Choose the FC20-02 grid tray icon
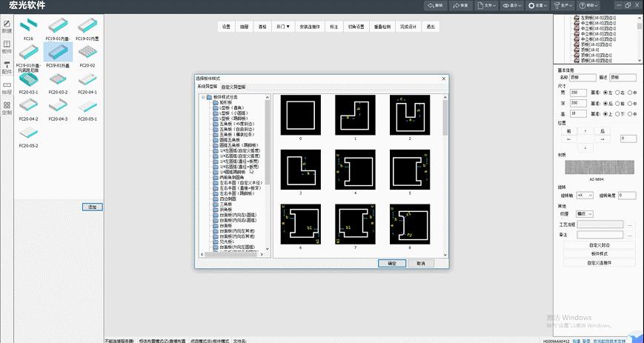The image size is (644, 343). coord(87,53)
